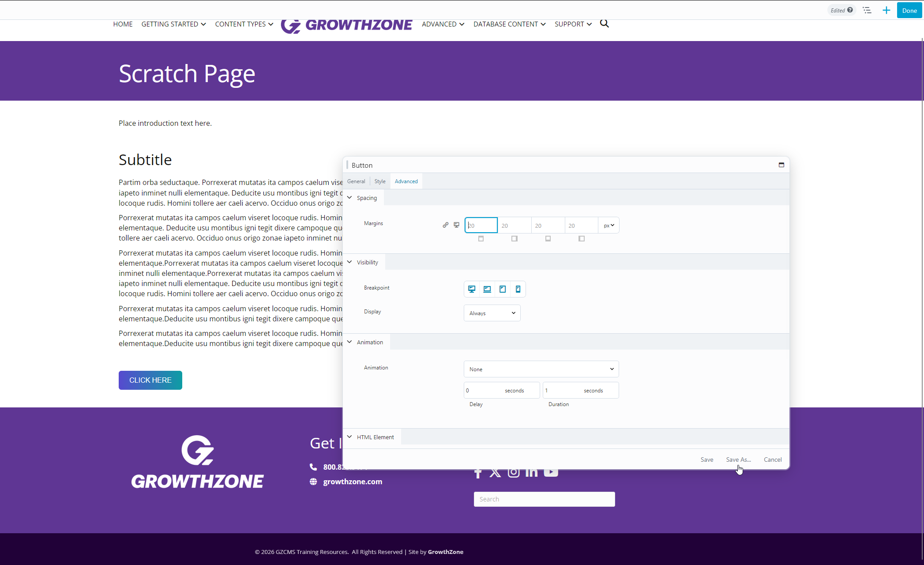Click the search magnifier in navigation
The height and width of the screenshot is (565, 924).
tap(604, 24)
